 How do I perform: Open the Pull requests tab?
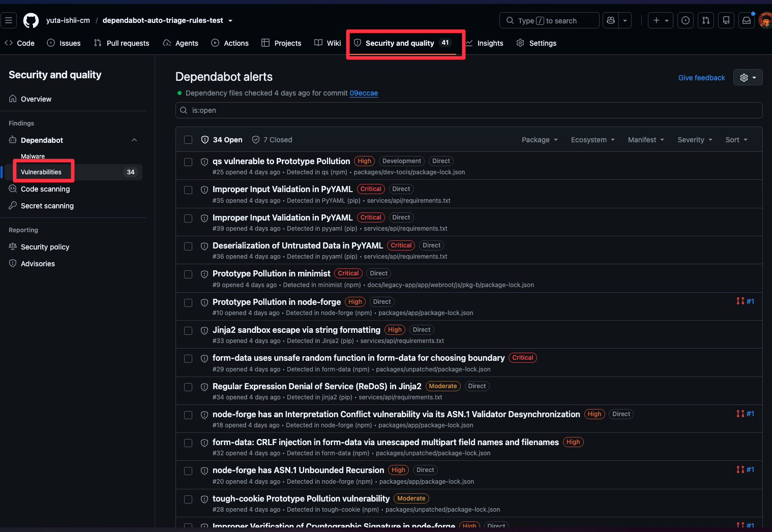[x=122, y=43]
